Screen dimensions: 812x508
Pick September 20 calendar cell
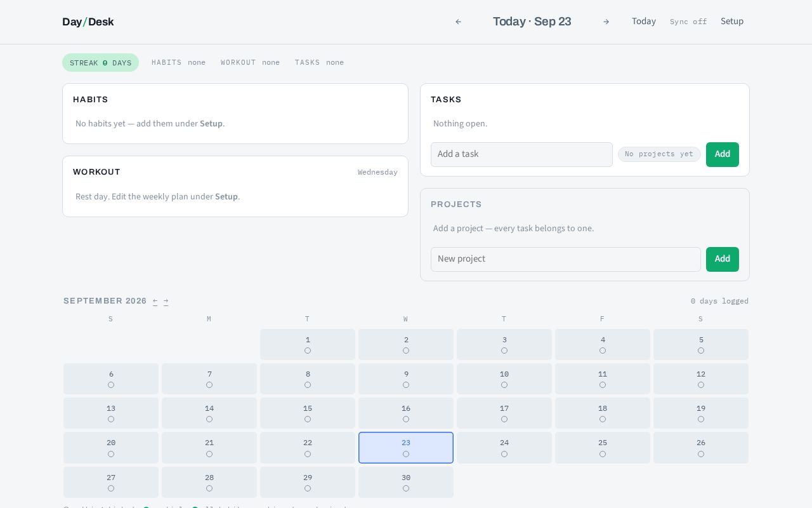(111, 448)
